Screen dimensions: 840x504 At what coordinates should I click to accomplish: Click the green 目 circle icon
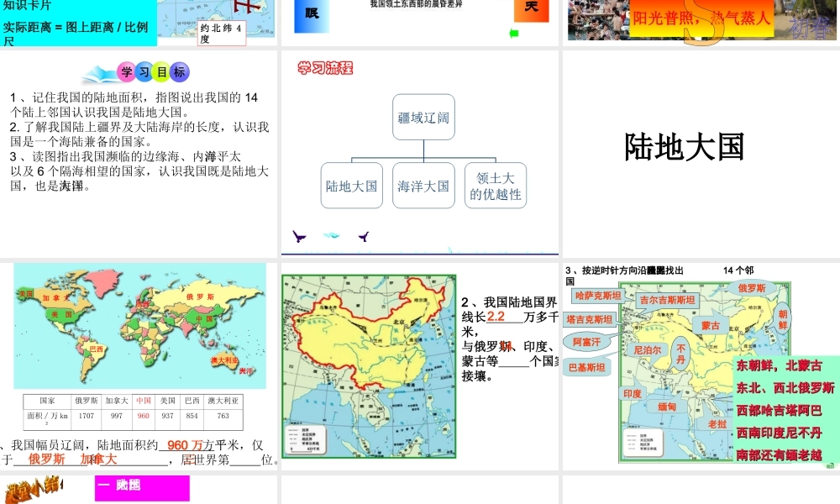pos(162,71)
